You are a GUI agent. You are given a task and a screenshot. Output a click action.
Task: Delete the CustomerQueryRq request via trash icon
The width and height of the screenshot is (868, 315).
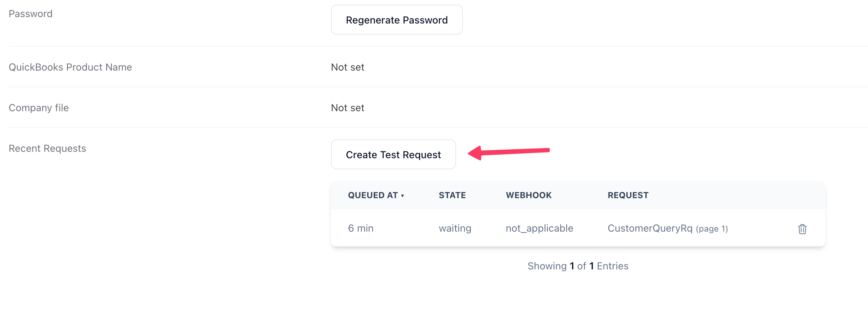click(x=802, y=229)
